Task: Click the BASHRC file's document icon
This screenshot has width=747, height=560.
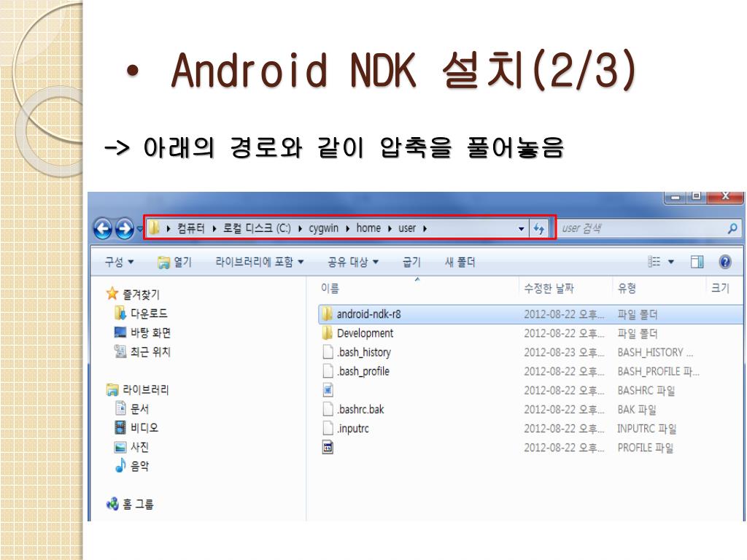Action: pos(328,390)
